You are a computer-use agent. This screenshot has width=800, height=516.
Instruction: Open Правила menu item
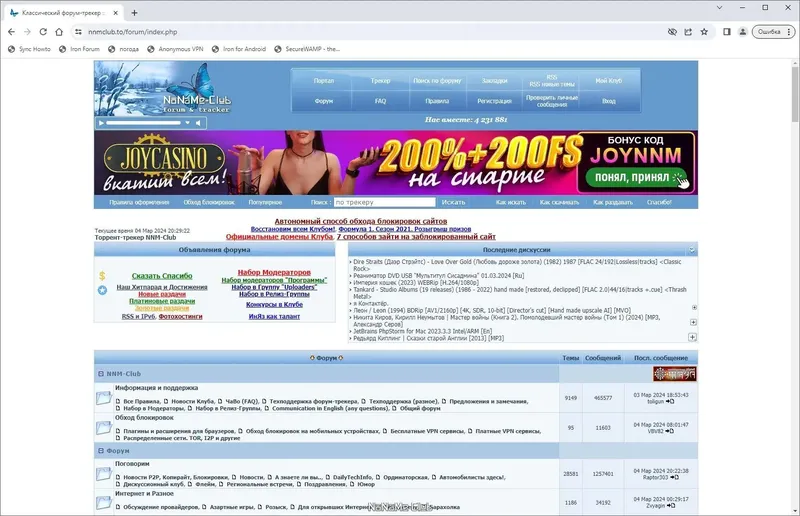(437, 101)
